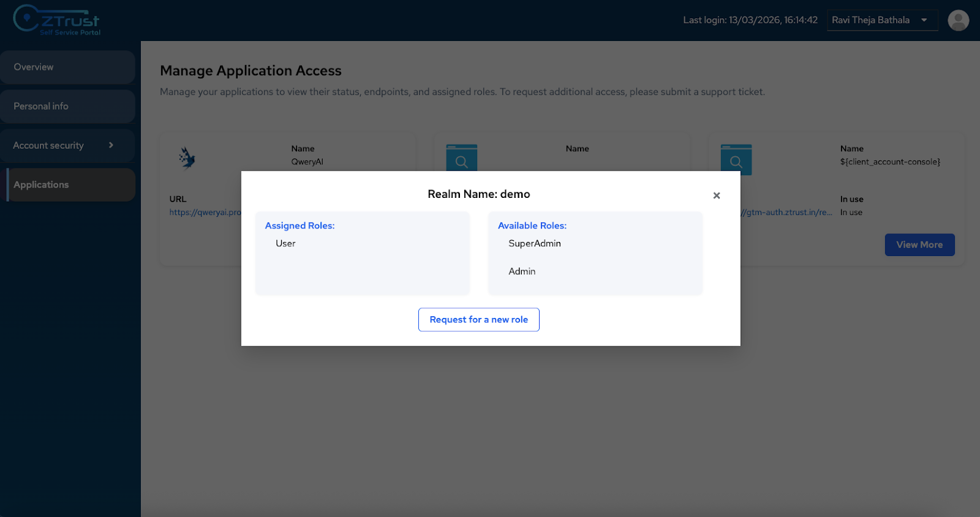Go to the Overview section
Screen dimensions: 980x517
tap(67, 67)
